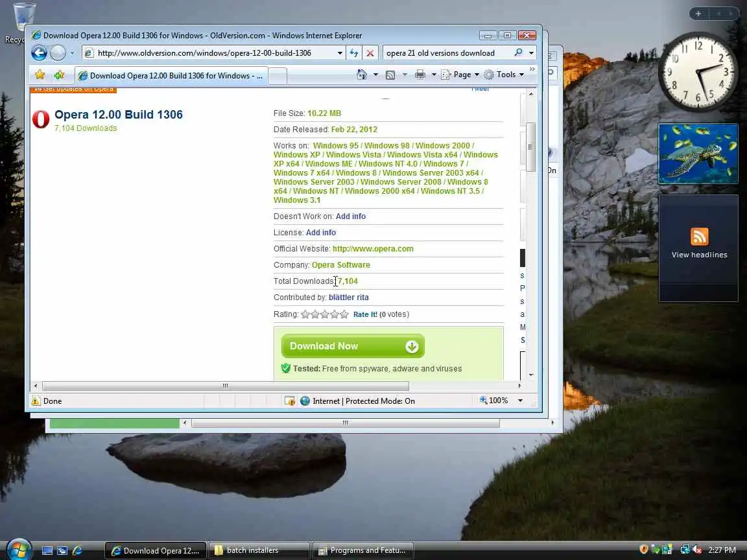Click the turtle slideshow gadget thumbnail
Viewport: 747px width, 560px height.
point(698,154)
